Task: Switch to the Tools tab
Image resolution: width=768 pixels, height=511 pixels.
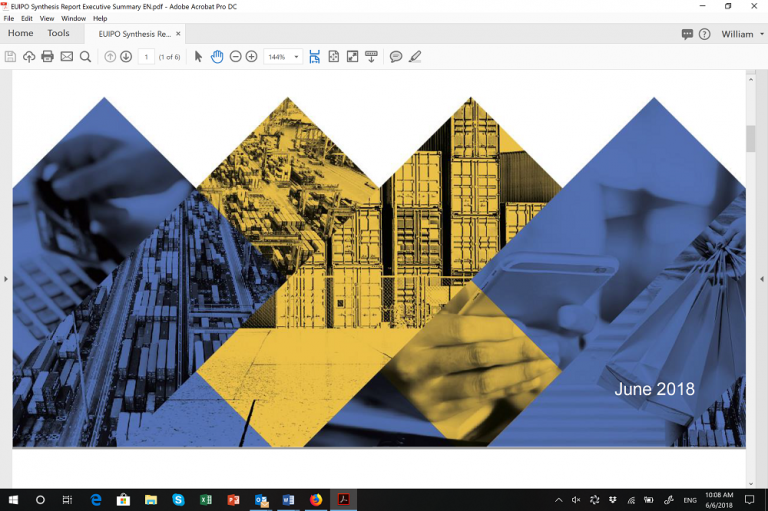Action: pyautogui.click(x=58, y=33)
